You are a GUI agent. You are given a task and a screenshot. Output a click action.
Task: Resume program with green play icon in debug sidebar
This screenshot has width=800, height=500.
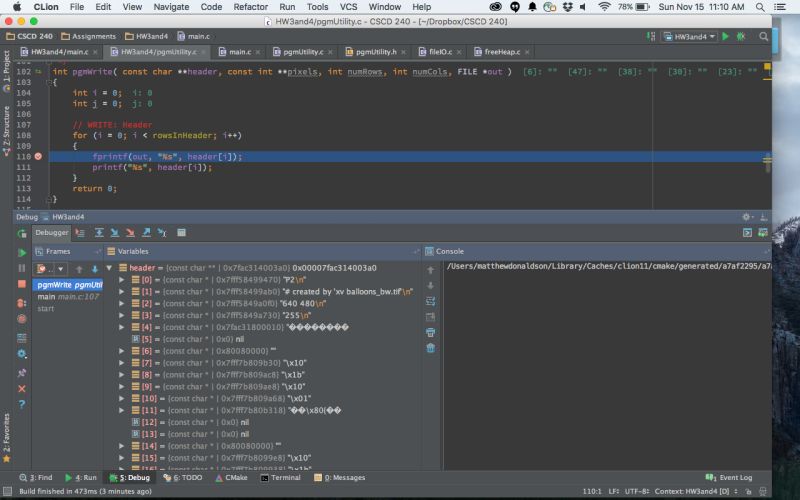(22, 253)
